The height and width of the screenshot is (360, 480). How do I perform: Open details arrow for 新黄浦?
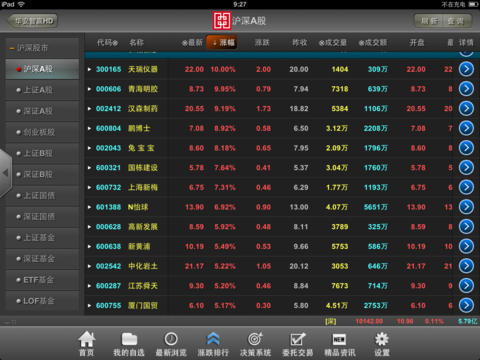click(x=466, y=246)
